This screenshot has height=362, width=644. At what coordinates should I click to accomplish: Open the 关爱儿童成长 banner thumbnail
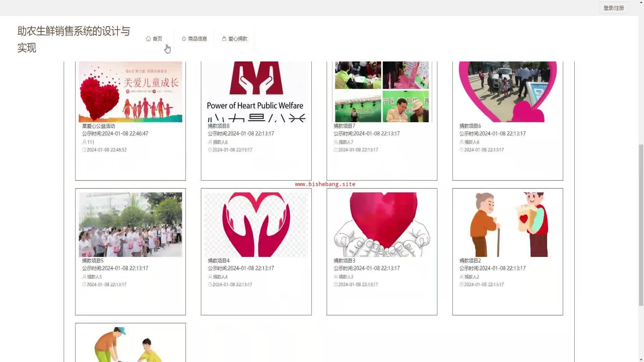pos(130,92)
